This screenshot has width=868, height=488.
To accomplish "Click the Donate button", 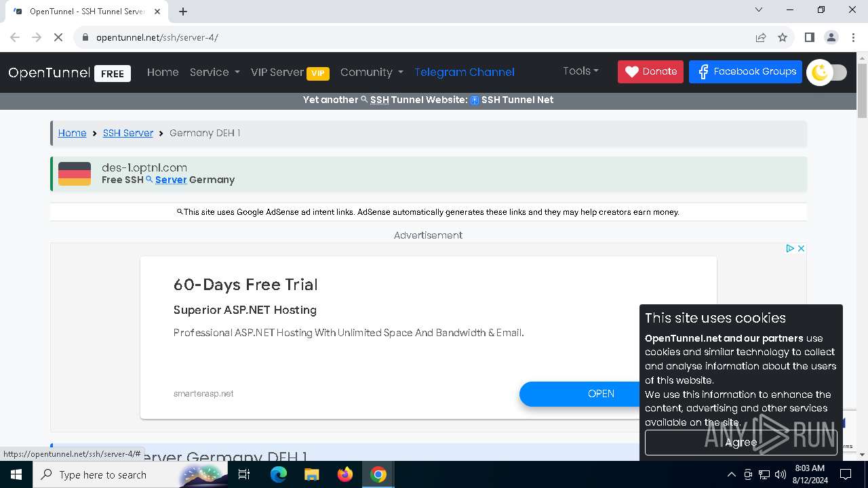I will (650, 71).
